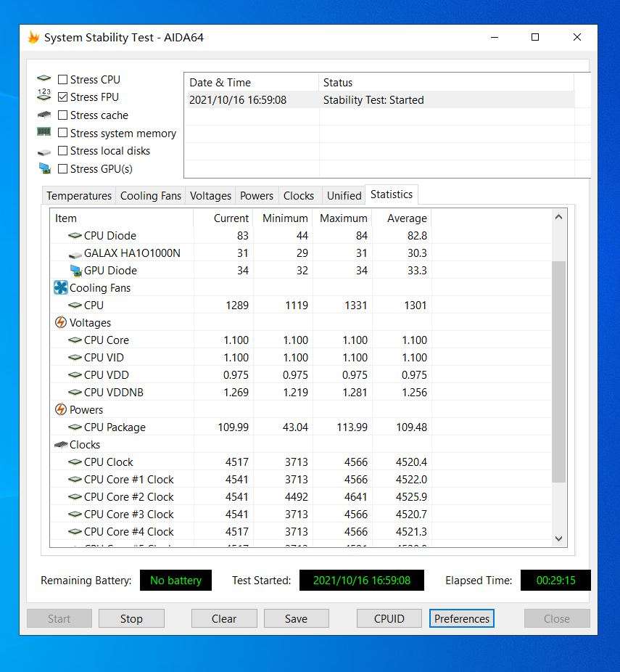Stop the stability test

[131, 618]
